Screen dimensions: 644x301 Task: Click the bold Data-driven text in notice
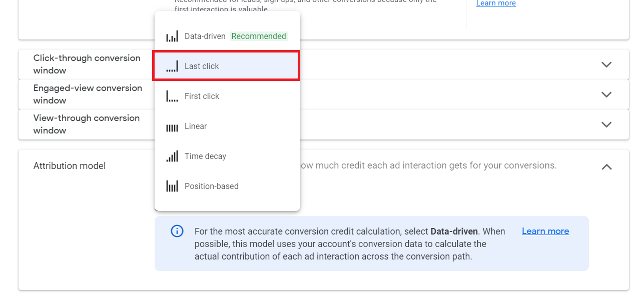click(x=454, y=231)
